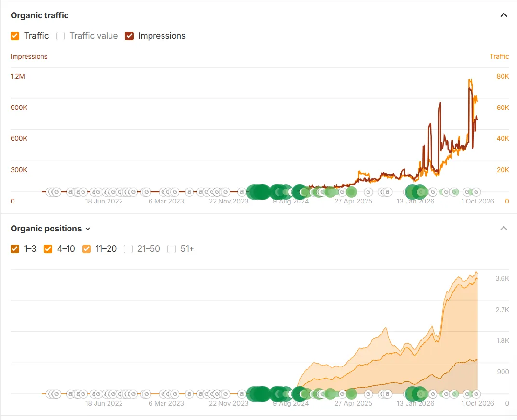
Task: Collapse the Organic traffic section chevron
Action: (x=503, y=15)
